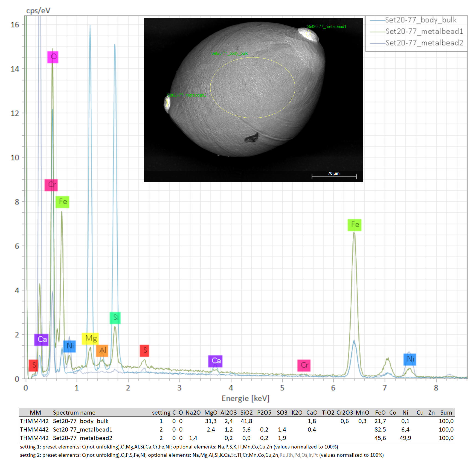Select Set20-77_metalbead2 in the chart legend

click(x=424, y=43)
